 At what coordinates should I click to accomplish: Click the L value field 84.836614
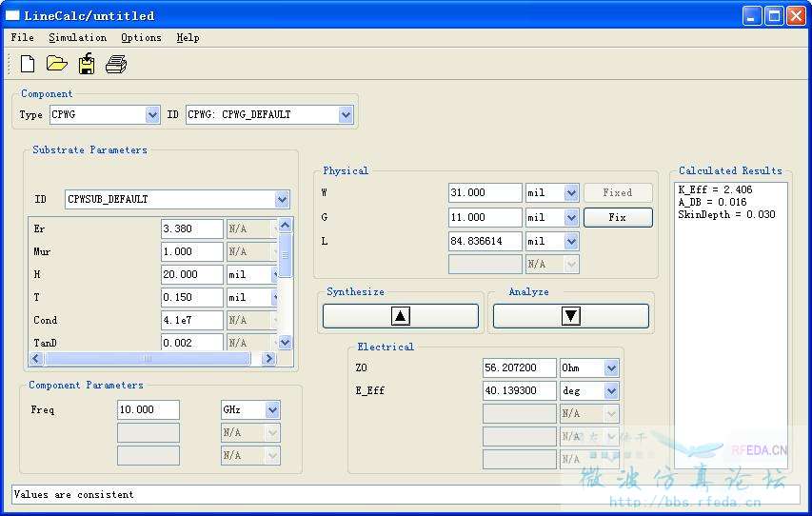tap(485, 242)
